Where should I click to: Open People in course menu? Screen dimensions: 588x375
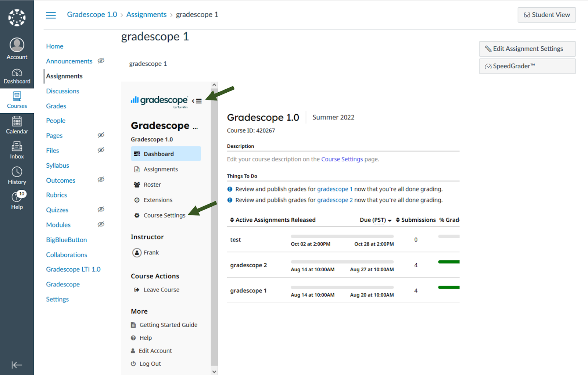[x=56, y=121]
